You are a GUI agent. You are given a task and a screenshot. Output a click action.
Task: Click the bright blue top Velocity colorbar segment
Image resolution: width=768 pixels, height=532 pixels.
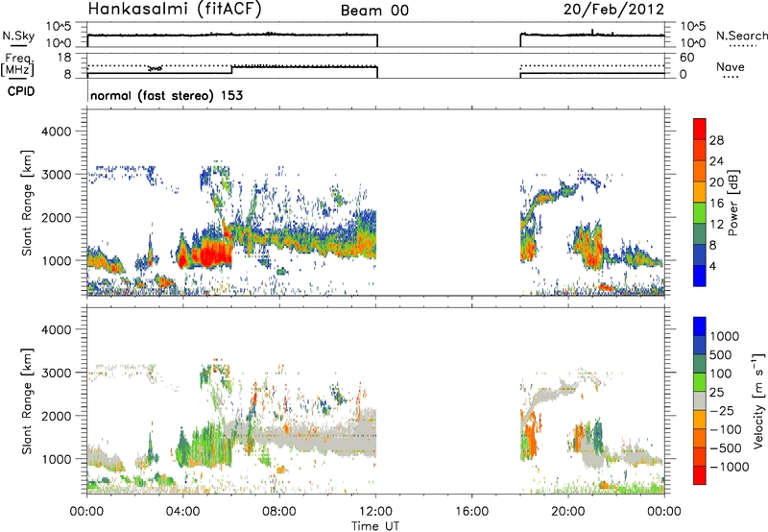[700, 326]
